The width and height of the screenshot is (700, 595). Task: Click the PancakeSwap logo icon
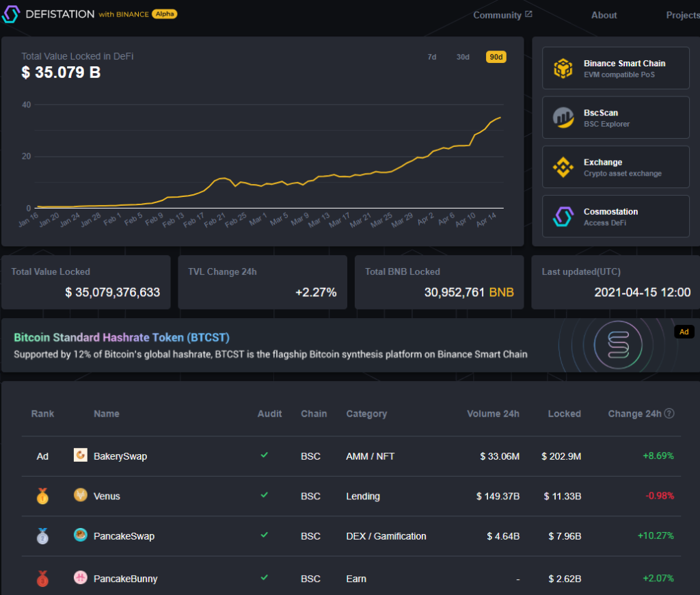[x=80, y=535]
